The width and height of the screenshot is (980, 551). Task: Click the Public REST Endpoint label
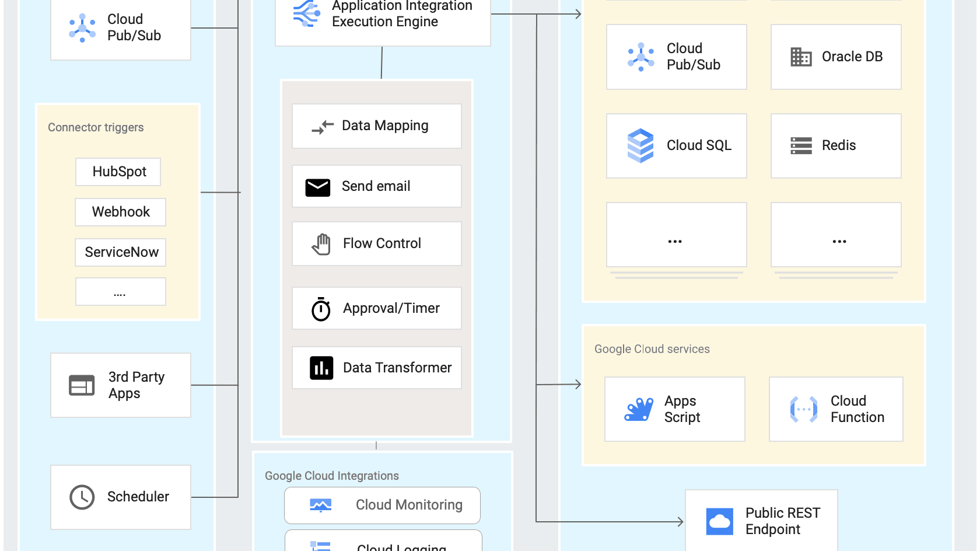coord(783,521)
